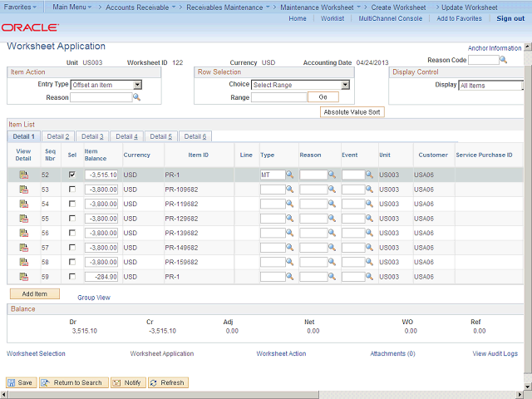The image size is (532, 399).
Task: Click Reason Code lookup magnifier icon
Action: pyautogui.click(x=505, y=60)
